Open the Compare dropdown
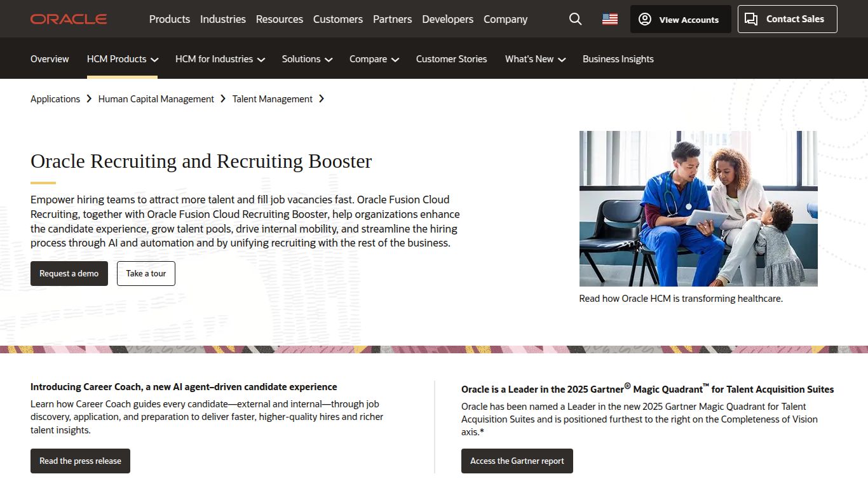This screenshot has width=868, height=488. tap(374, 58)
